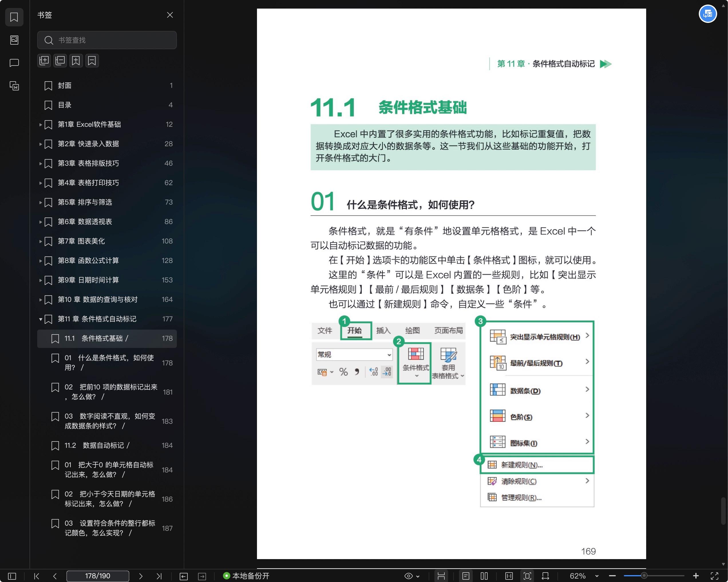Open the 封面 bookmark
The image size is (728, 582).
coord(107,85)
